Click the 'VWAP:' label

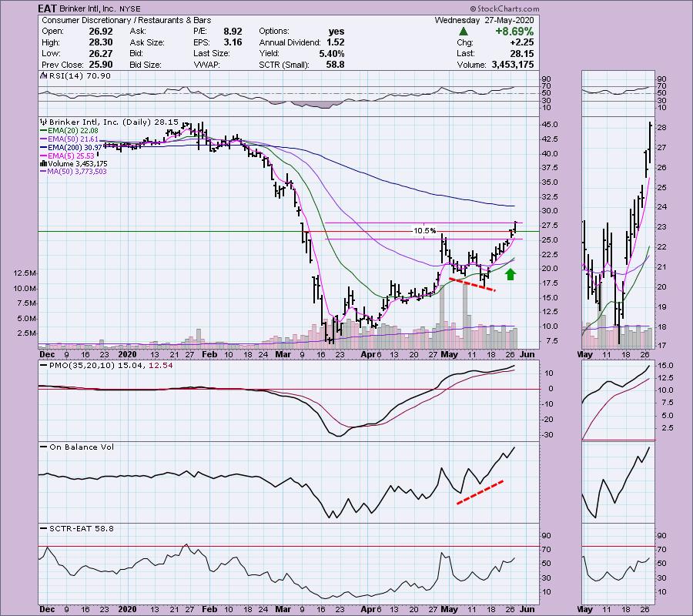coord(207,65)
